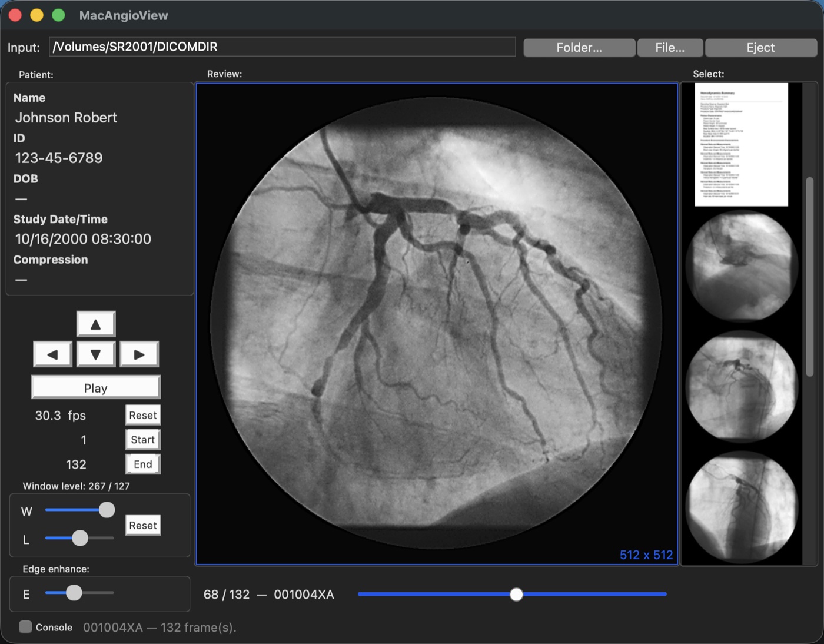Screen dimensions: 824x644
Task: Reset the frame rate with fps Reset
Action: [x=143, y=415]
